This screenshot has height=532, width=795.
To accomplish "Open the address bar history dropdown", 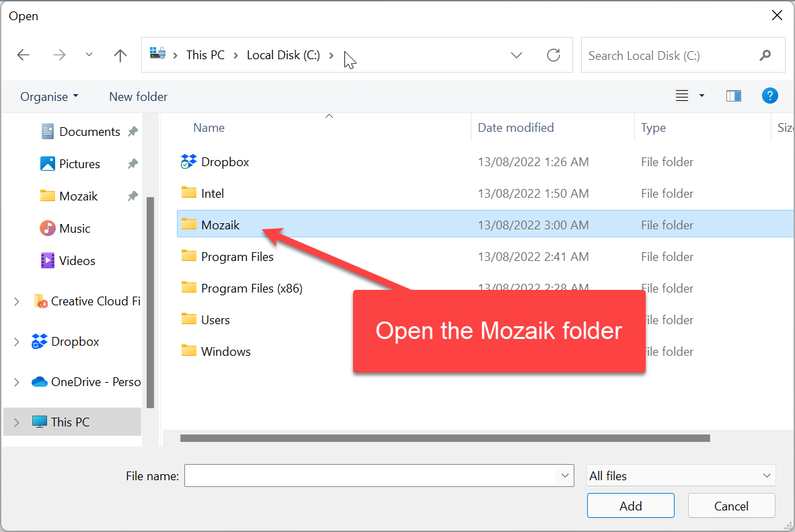I will (517, 55).
